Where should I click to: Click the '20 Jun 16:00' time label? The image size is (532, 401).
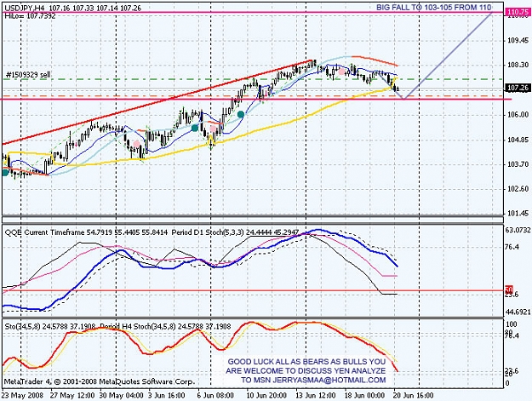(x=413, y=396)
